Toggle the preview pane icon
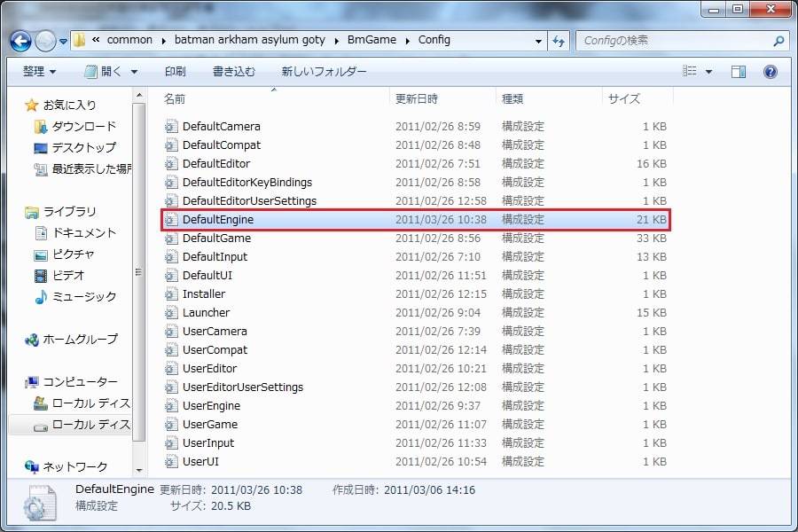 pyautogui.click(x=739, y=72)
